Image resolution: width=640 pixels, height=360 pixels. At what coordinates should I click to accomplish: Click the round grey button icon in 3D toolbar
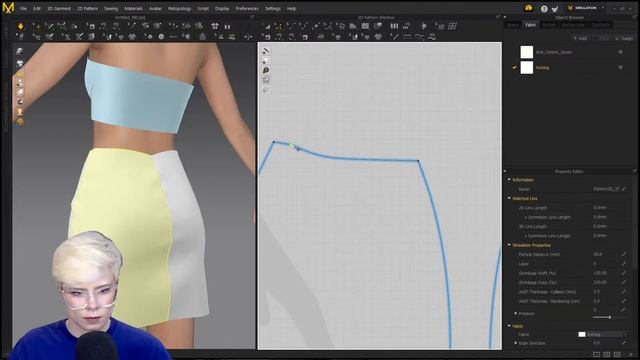click(161, 37)
